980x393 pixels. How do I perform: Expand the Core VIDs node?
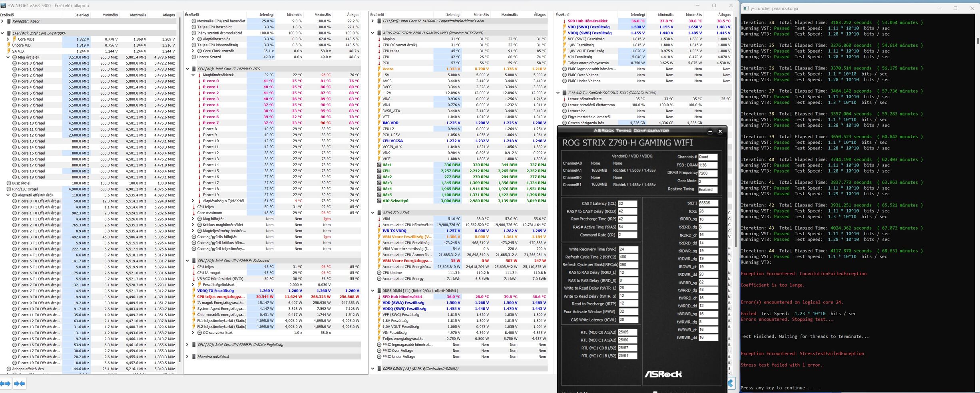pyautogui.click(x=8, y=39)
